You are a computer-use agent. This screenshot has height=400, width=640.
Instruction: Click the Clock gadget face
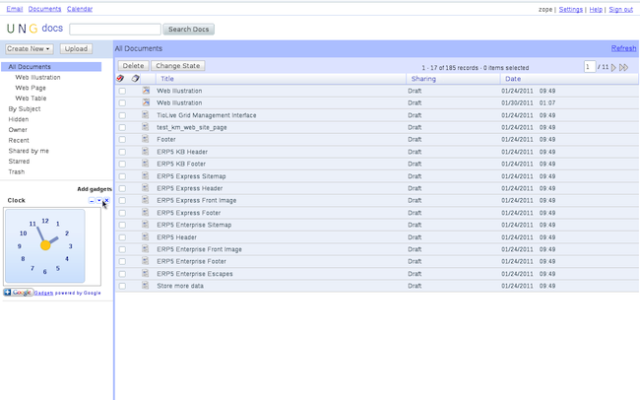pos(45,246)
